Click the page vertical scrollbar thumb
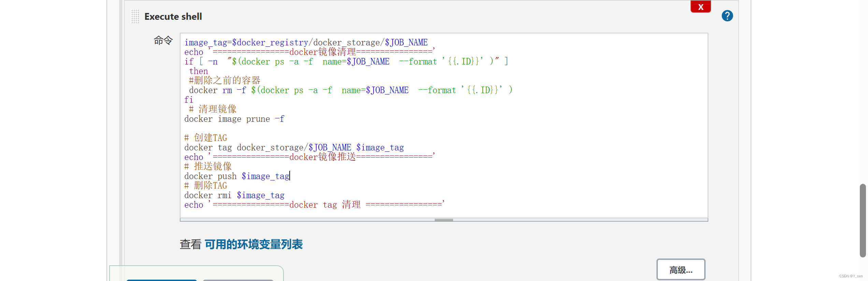The width and height of the screenshot is (868, 281). click(x=863, y=220)
